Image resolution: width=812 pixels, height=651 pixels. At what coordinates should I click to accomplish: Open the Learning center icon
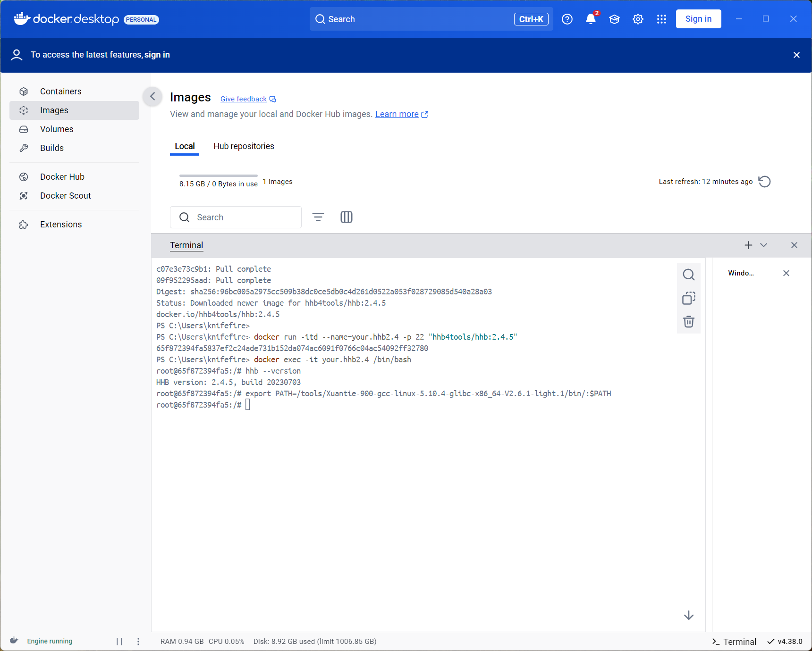614,19
